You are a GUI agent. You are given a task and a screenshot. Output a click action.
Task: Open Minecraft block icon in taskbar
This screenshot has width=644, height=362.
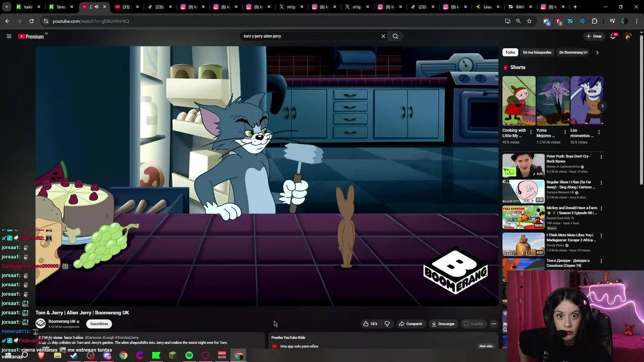(x=173, y=355)
